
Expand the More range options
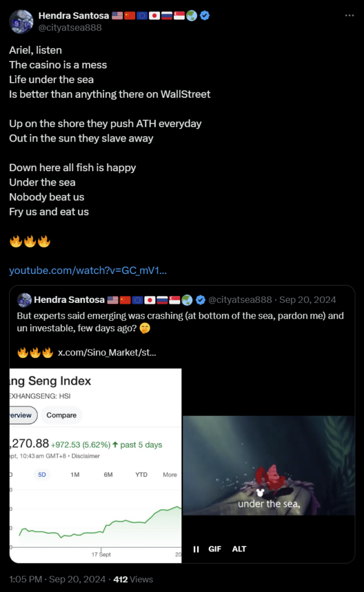[170, 475]
